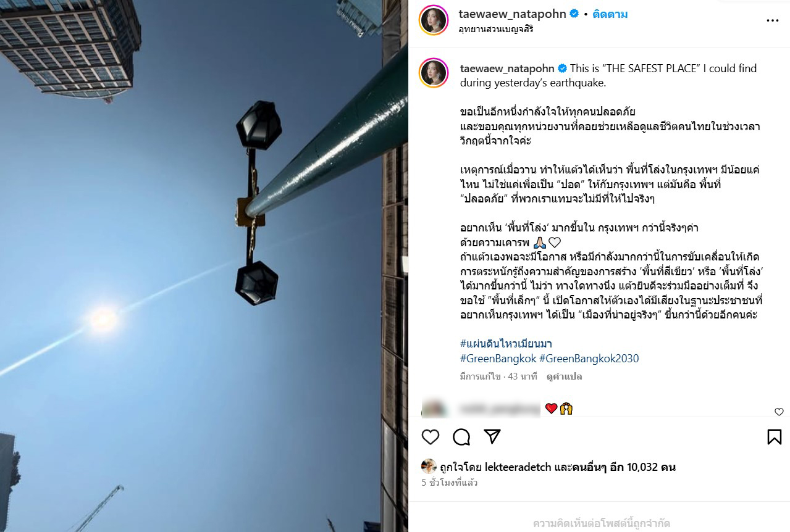The height and width of the screenshot is (532, 790).
Task: Click verified badge beside header username
Action: click(574, 14)
